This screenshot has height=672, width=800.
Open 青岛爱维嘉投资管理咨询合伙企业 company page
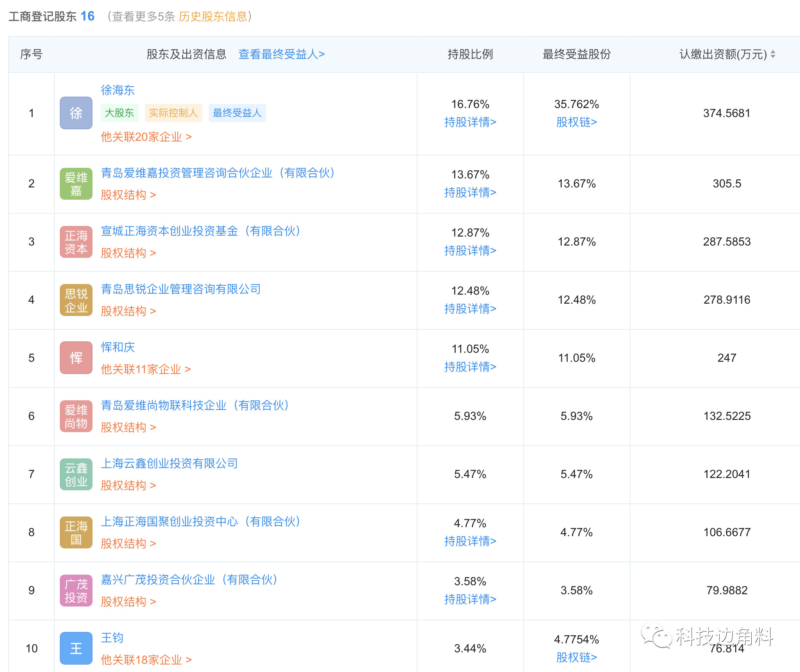[218, 173]
